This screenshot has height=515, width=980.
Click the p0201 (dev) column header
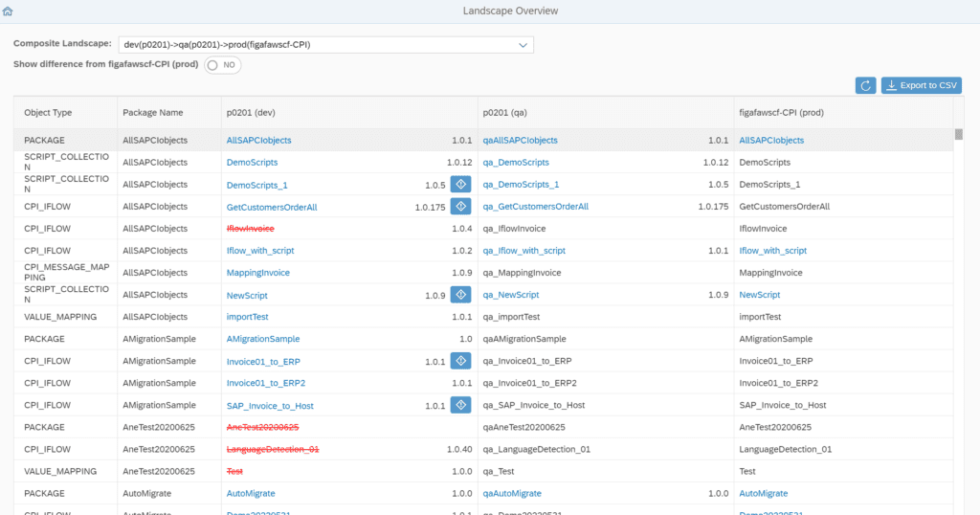point(349,113)
